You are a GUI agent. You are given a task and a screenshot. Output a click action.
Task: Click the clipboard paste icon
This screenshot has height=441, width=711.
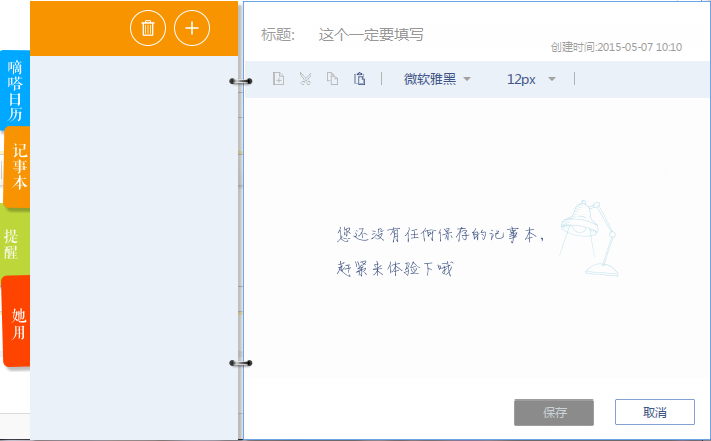click(359, 79)
